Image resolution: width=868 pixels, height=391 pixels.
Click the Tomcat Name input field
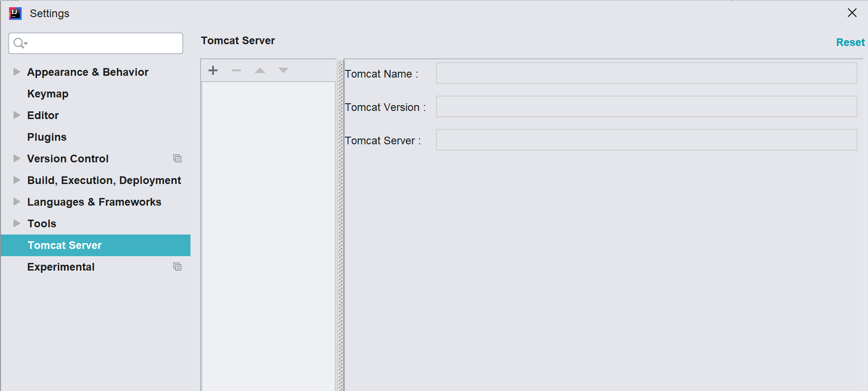[x=646, y=73]
